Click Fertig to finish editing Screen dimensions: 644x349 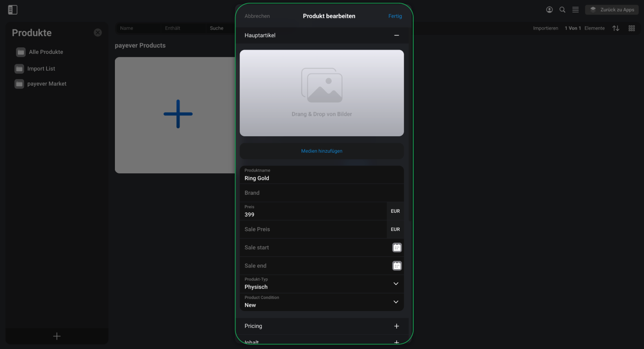(x=395, y=16)
